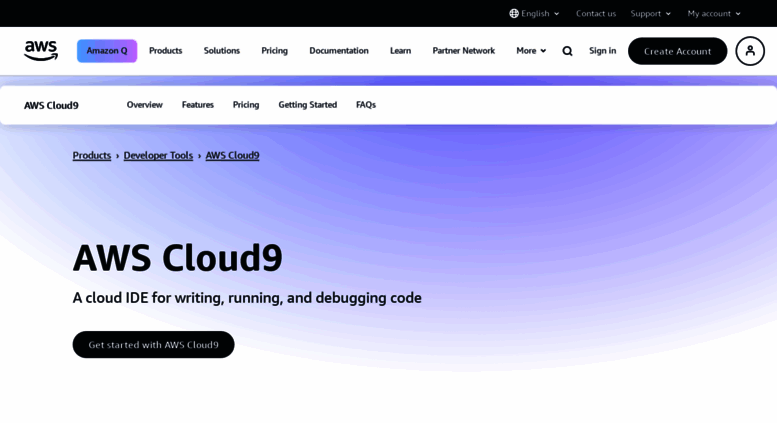Follow the AWS Cloud9 breadcrumb link
777x423 pixels.
pos(232,156)
